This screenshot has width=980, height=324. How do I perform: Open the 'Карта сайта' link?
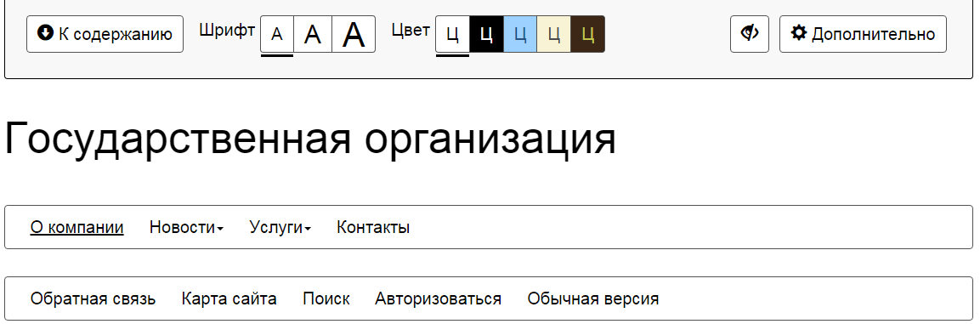229,298
